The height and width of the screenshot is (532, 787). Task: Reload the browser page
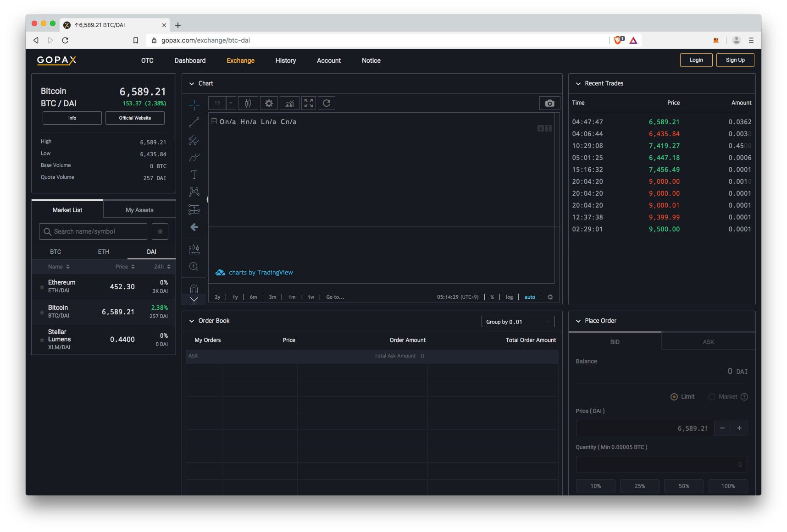click(65, 40)
